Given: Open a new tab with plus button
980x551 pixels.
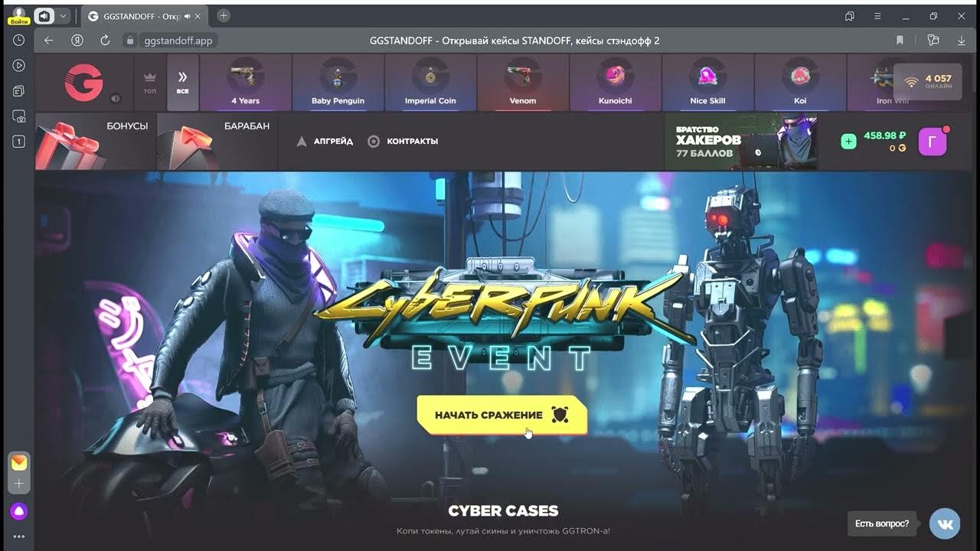Looking at the screenshot, I should (224, 15).
